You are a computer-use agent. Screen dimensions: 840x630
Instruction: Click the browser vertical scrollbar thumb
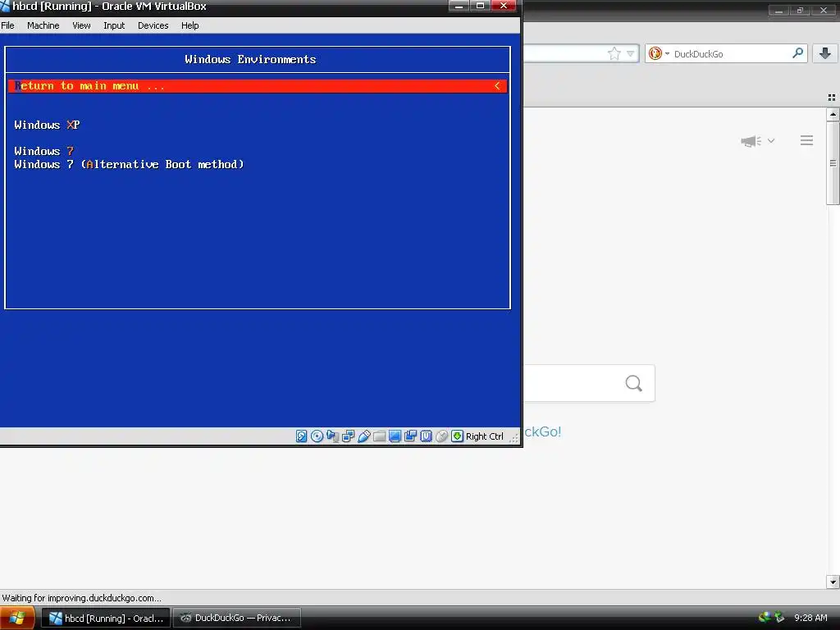click(833, 163)
